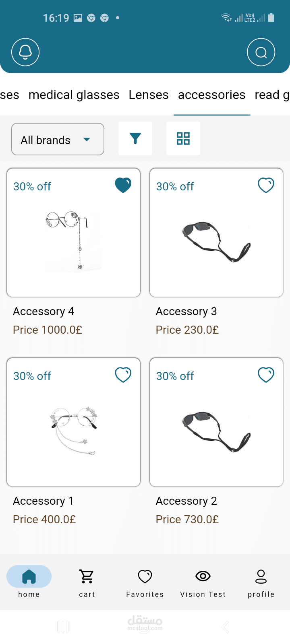Favorite Accessory 3 with heart
This screenshot has width=290, height=644.
point(266,186)
